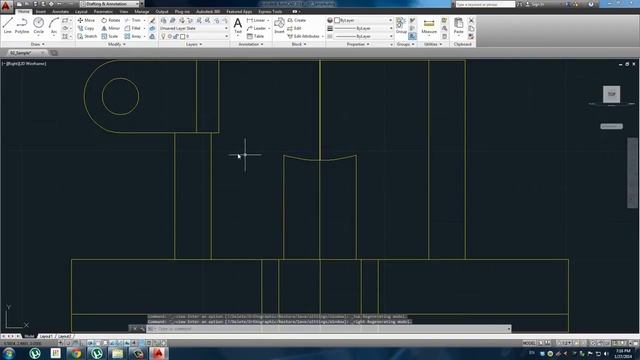
Task: Click the Group tool
Action: click(x=401, y=25)
